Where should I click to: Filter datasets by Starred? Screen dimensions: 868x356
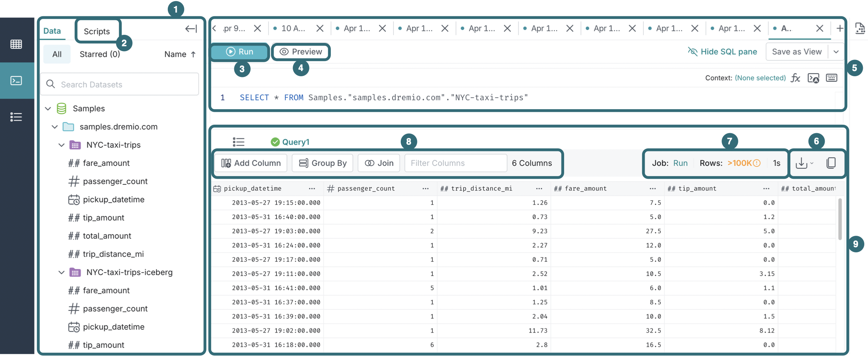pos(99,54)
